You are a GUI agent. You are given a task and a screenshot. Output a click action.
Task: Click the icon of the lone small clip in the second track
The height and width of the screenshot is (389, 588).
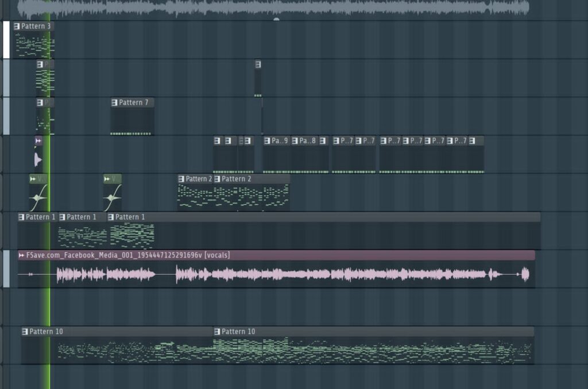(x=258, y=64)
